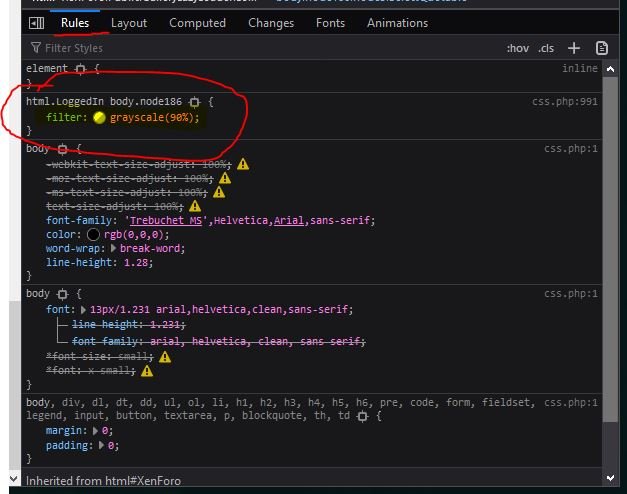Click warning icon beside *font-size: small

point(165,357)
